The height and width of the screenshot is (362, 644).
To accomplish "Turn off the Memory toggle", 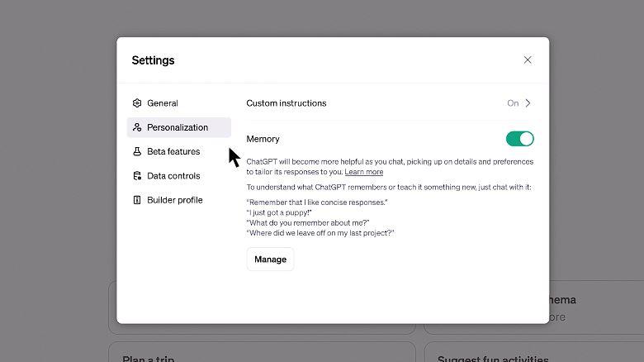I will point(519,139).
